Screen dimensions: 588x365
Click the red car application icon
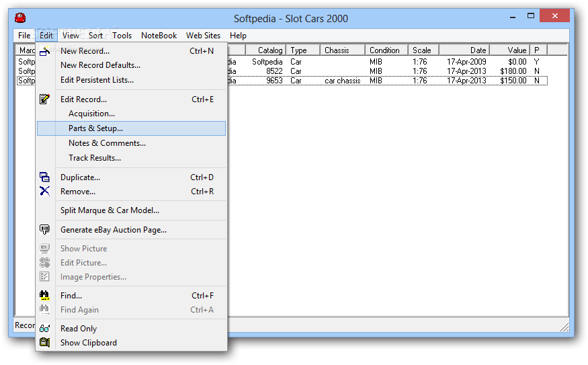pos(20,17)
